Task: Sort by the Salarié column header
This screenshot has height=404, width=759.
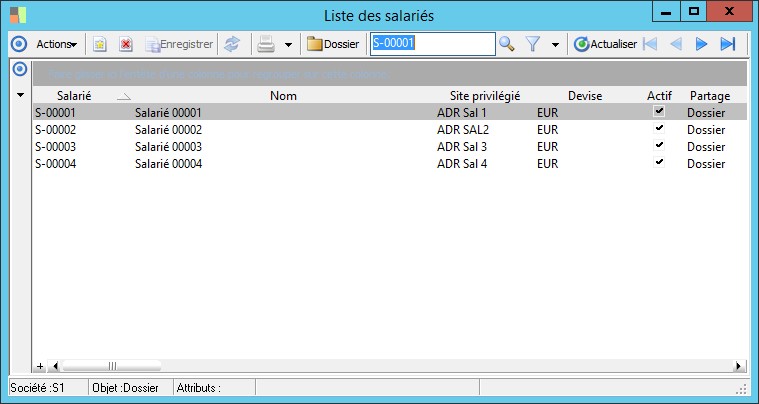Action: [x=74, y=96]
